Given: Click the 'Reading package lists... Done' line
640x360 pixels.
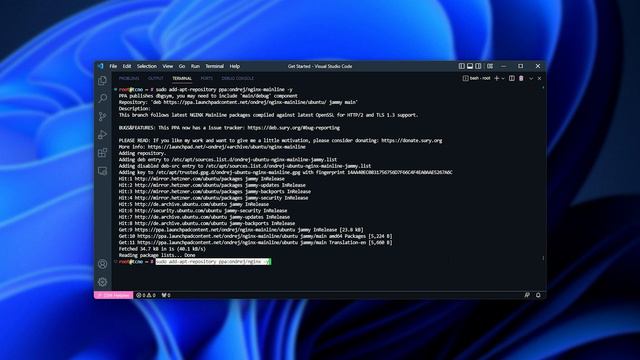Looking at the screenshot, I should [x=157, y=255].
